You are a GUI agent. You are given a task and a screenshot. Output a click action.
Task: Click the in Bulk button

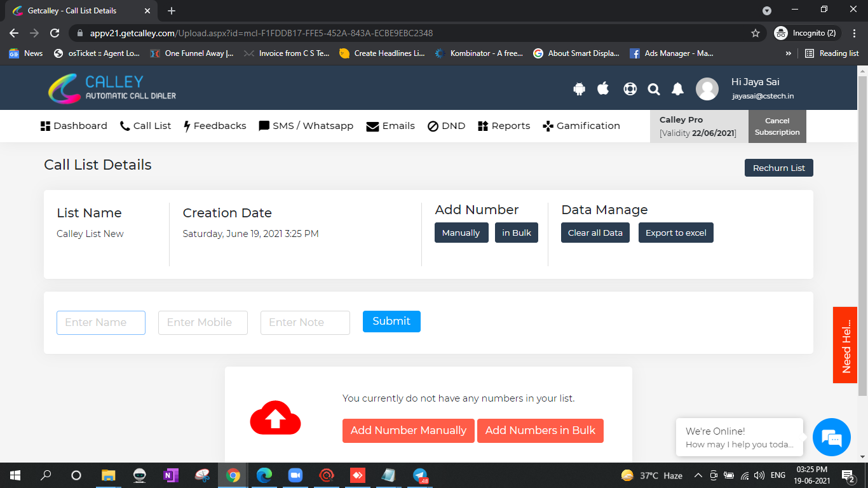[517, 233]
